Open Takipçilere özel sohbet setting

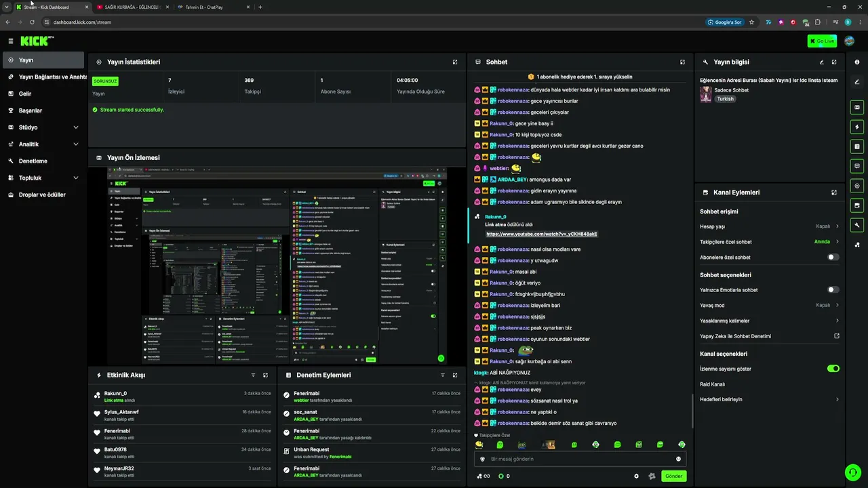(x=770, y=242)
